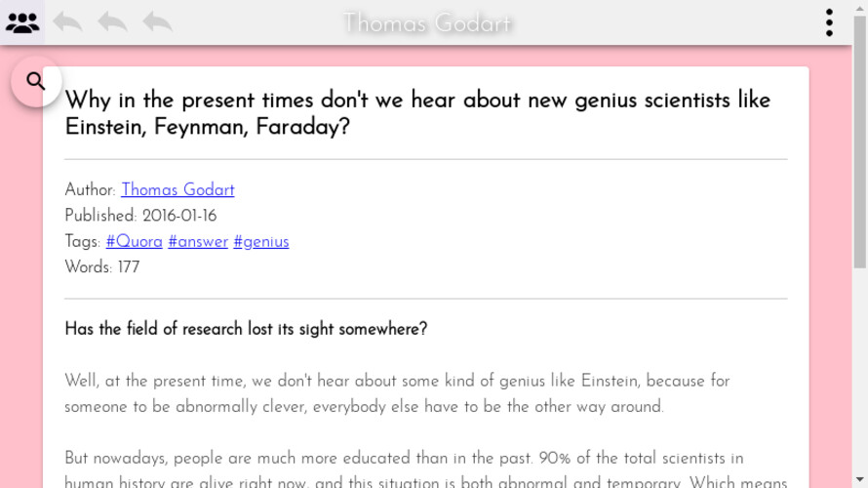The width and height of the screenshot is (868, 488).
Task: Click the Thomas Godart header title
Action: tap(427, 22)
